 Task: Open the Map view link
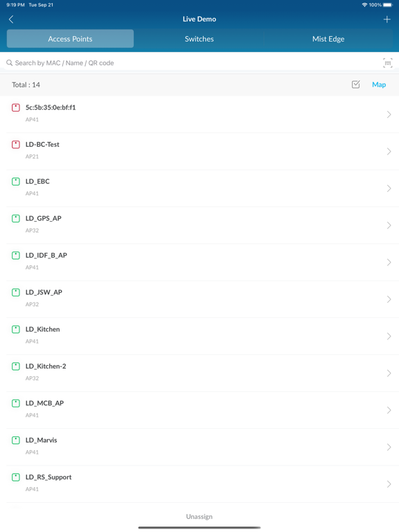tap(379, 85)
